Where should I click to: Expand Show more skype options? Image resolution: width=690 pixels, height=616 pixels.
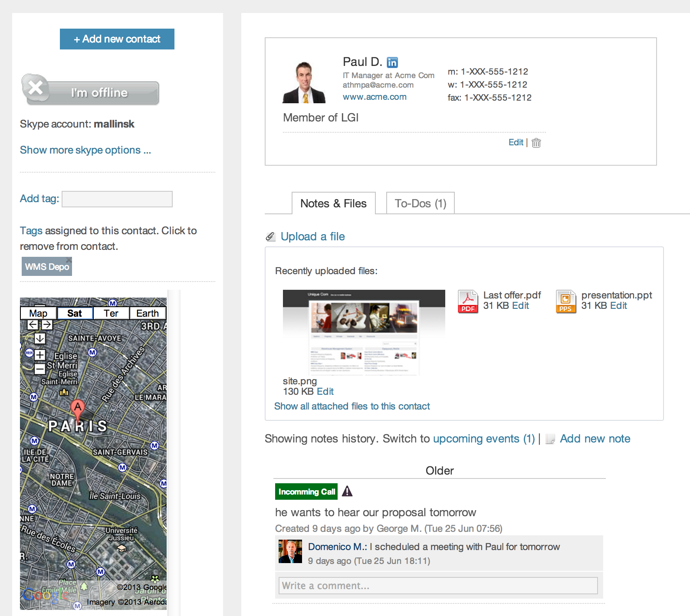[85, 150]
